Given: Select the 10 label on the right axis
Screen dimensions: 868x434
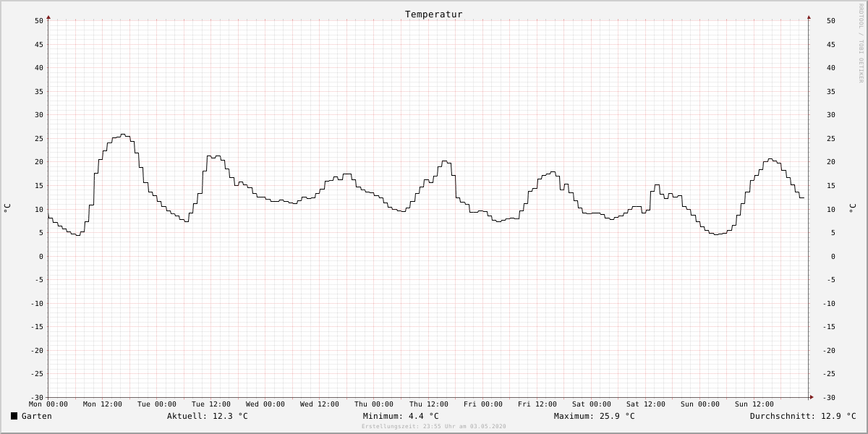Looking at the screenshot, I should pyautogui.click(x=831, y=210).
